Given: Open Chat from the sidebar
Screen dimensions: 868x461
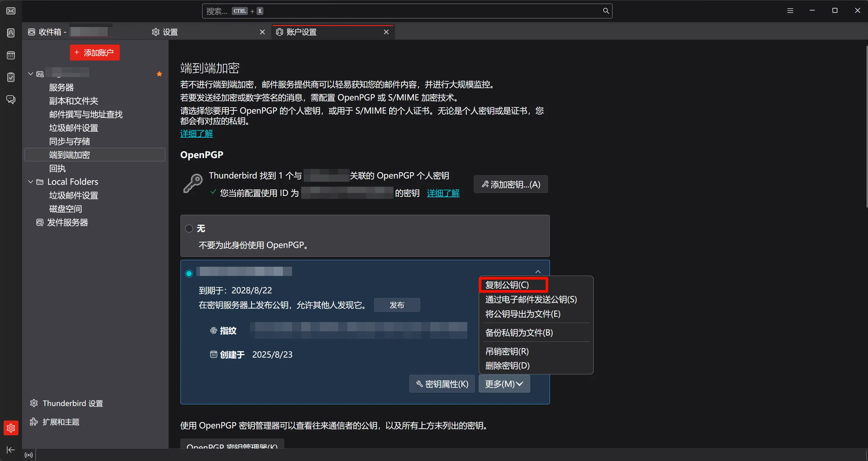Looking at the screenshot, I should (x=11, y=99).
